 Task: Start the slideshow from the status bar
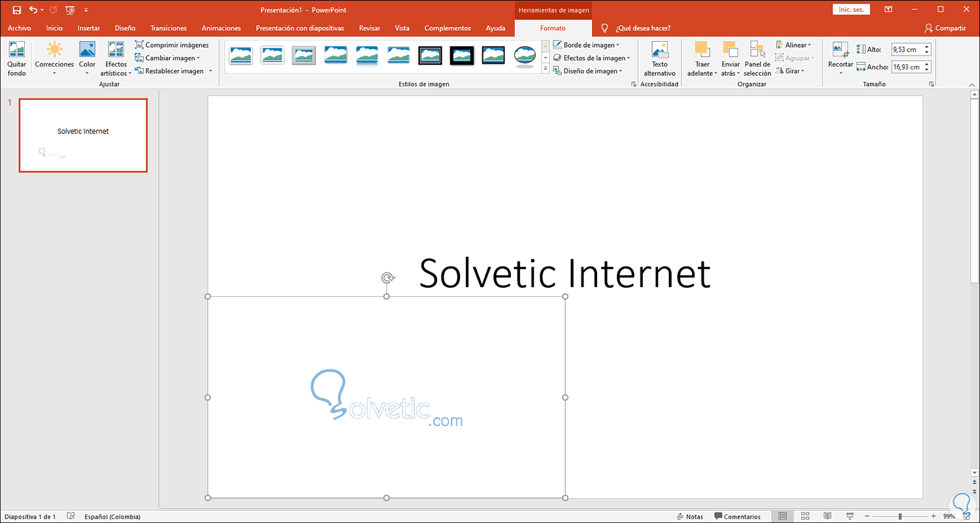click(x=849, y=516)
